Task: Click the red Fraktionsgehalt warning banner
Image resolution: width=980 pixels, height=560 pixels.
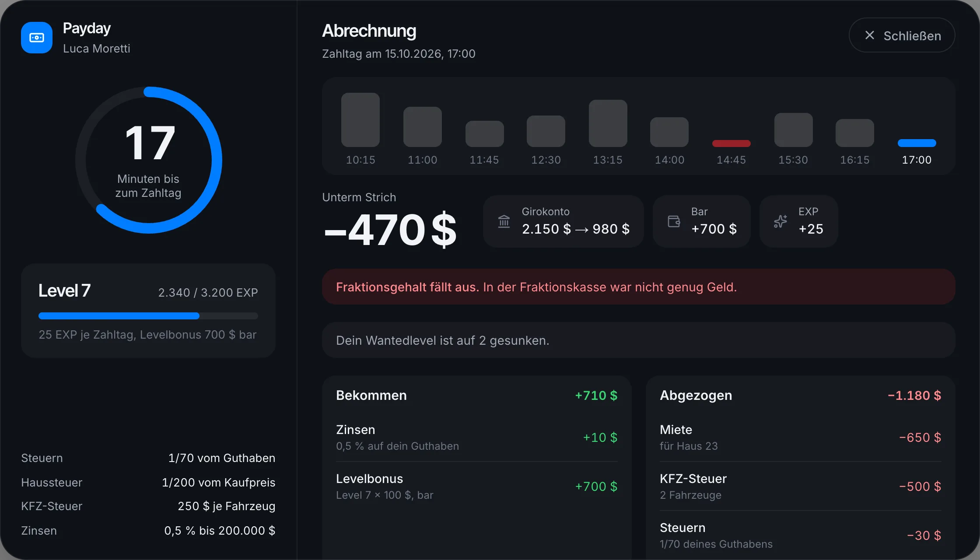Action: pos(639,287)
